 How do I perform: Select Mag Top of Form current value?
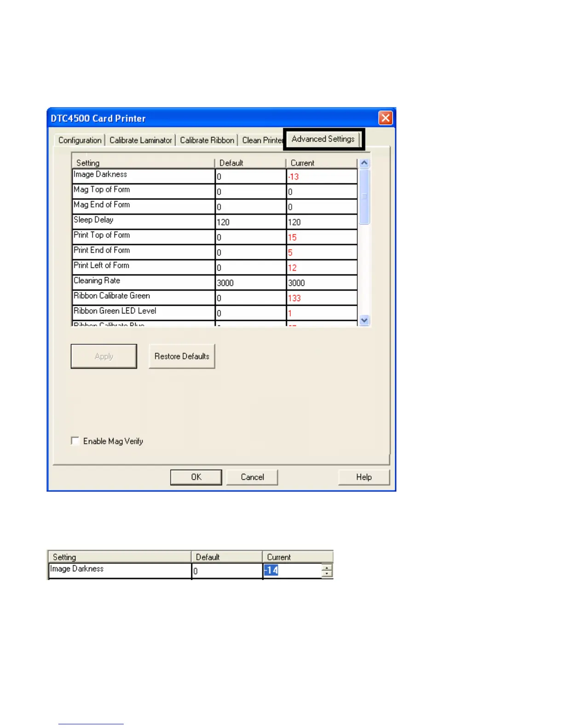[322, 192]
